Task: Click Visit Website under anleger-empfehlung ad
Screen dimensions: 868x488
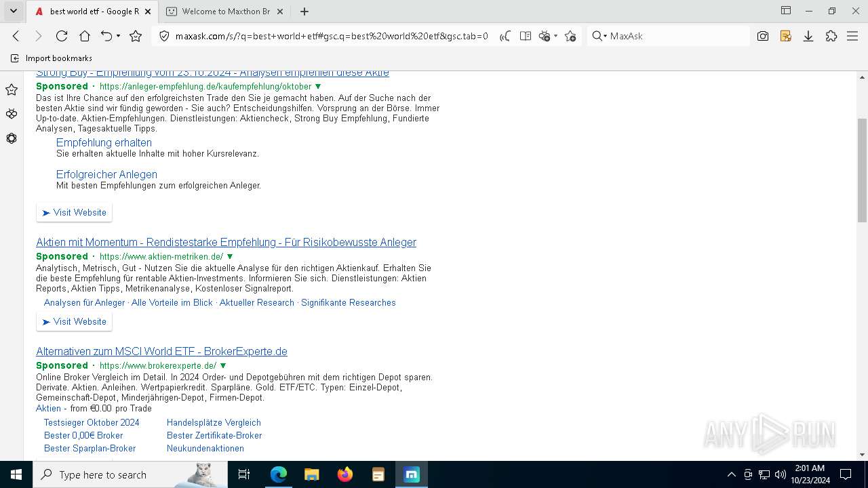Action: [75, 213]
